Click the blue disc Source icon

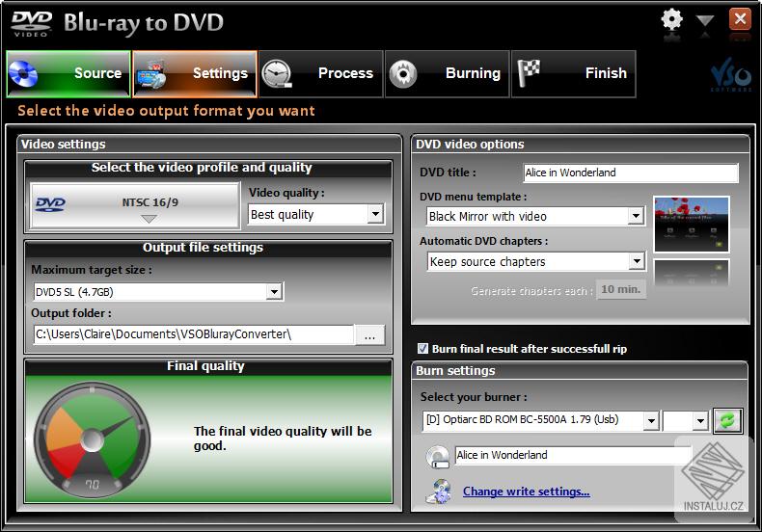click(24, 74)
